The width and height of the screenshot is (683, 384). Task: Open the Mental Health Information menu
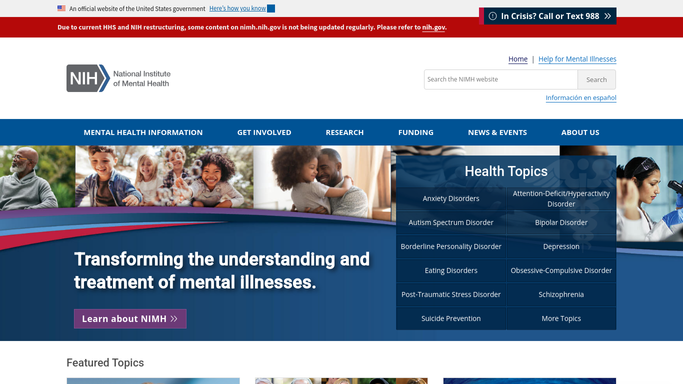(143, 132)
